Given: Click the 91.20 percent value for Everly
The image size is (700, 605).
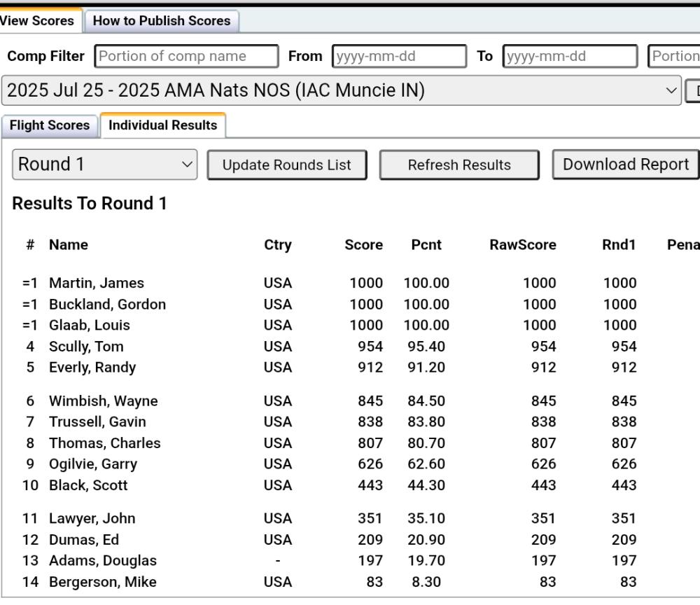Looking at the screenshot, I should [426, 368].
